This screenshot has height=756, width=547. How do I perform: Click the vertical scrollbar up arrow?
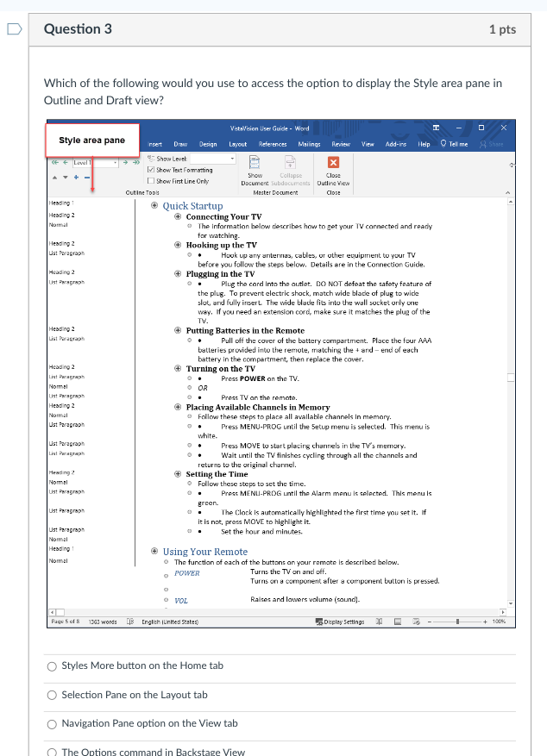pos(511,202)
